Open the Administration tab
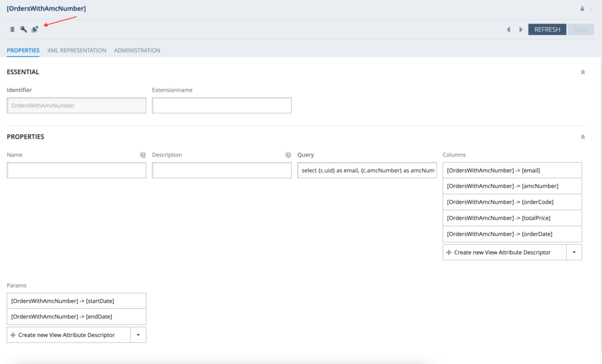 [x=137, y=50]
